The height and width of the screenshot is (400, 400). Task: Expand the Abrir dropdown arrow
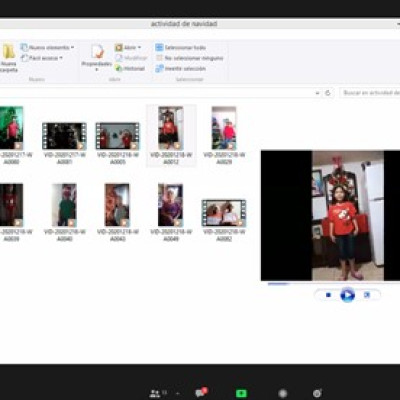pos(139,47)
